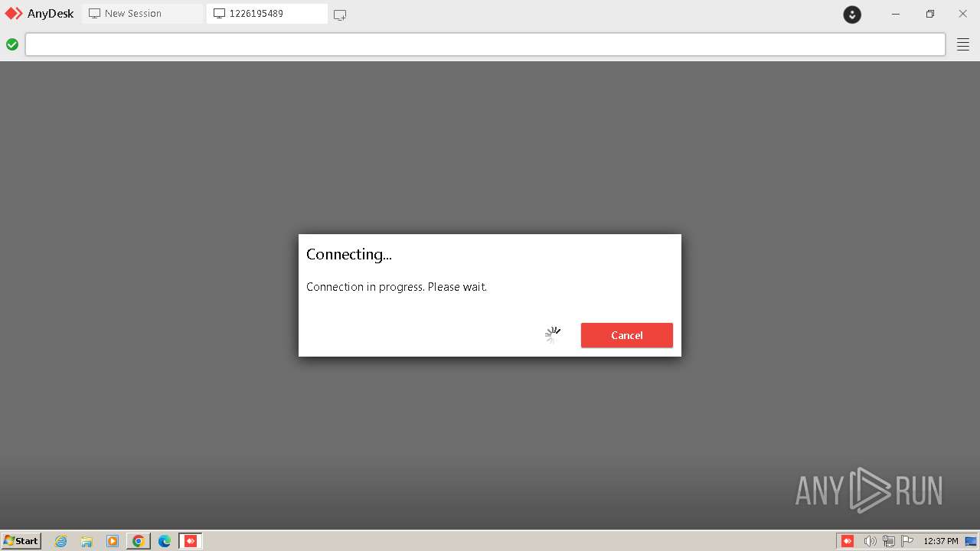Open Google Chrome from taskbar
This screenshot has height=551, width=980.
tap(138, 541)
